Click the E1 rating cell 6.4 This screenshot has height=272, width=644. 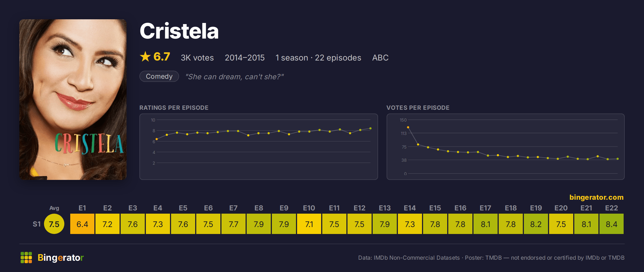[82, 224]
